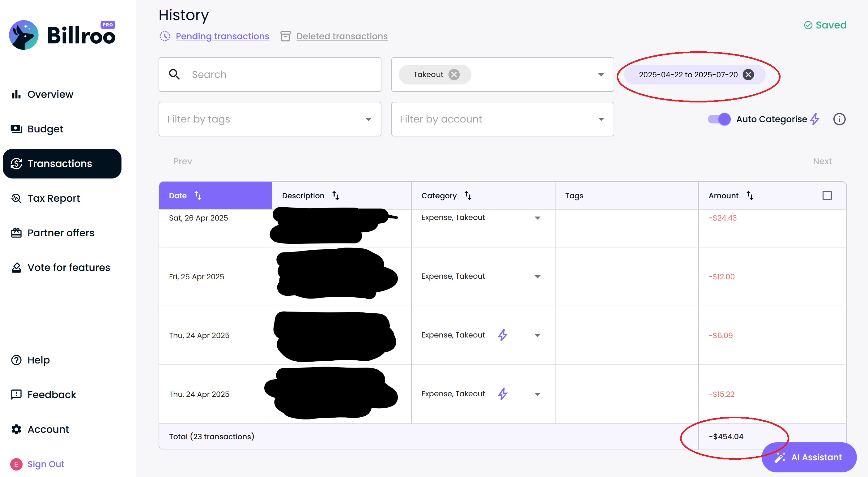Click the pending transactions clock icon
868x477 pixels.
pos(164,36)
